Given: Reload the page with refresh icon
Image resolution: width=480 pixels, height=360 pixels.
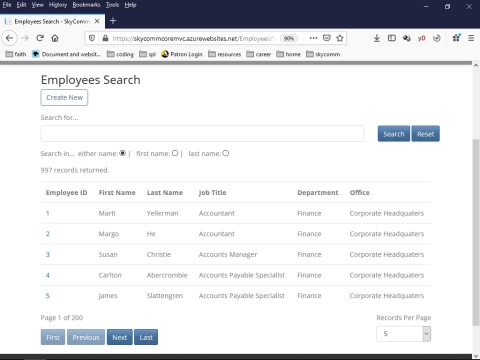Looking at the screenshot, I should coord(40,38).
